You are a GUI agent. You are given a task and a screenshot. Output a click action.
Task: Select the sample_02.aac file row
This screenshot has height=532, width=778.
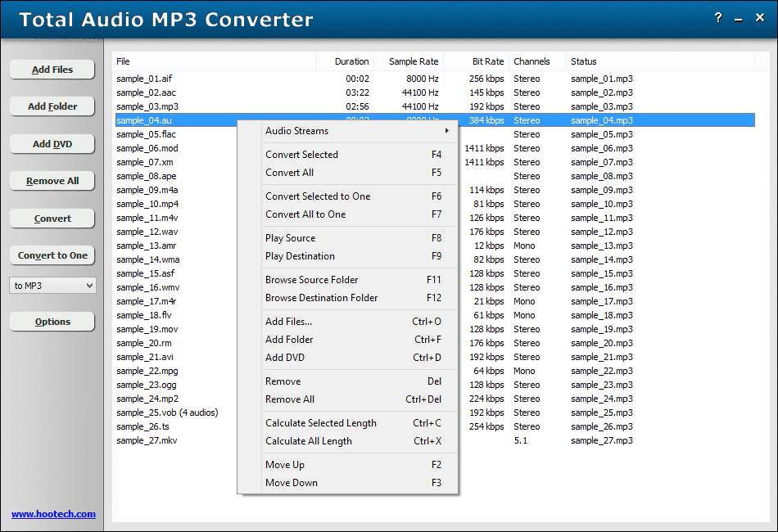pos(435,92)
